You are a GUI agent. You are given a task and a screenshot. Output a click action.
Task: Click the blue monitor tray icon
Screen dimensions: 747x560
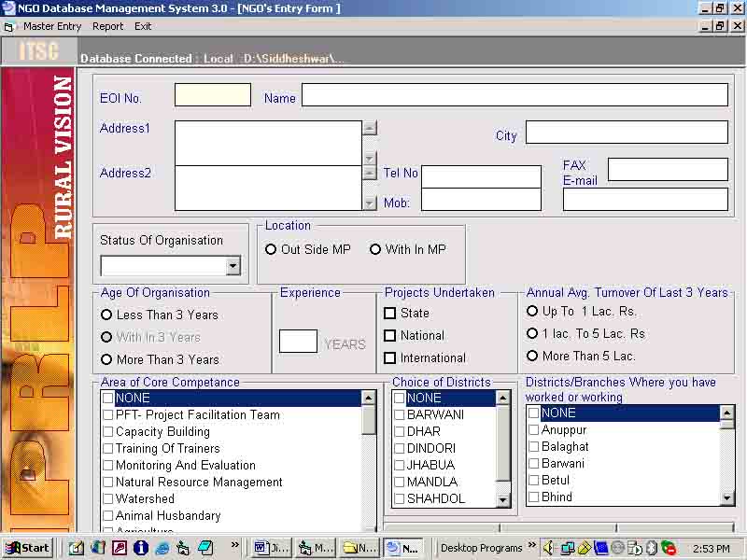coord(600,548)
